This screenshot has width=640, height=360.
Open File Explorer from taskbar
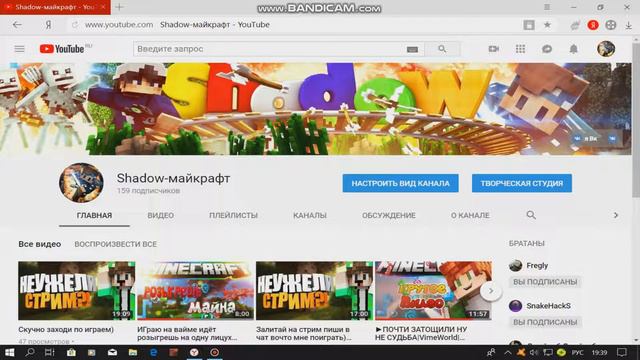tap(133, 352)
